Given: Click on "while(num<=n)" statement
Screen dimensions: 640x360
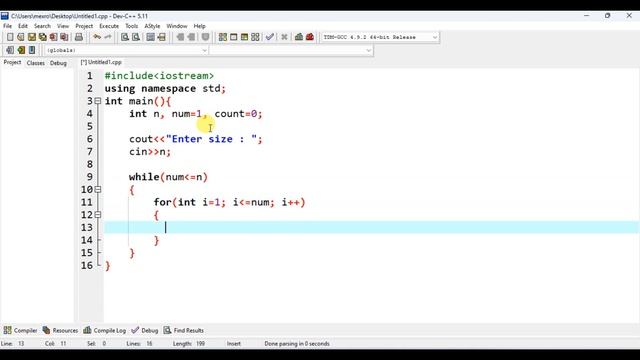Looking at the screenshot, I should pos(169,177).
